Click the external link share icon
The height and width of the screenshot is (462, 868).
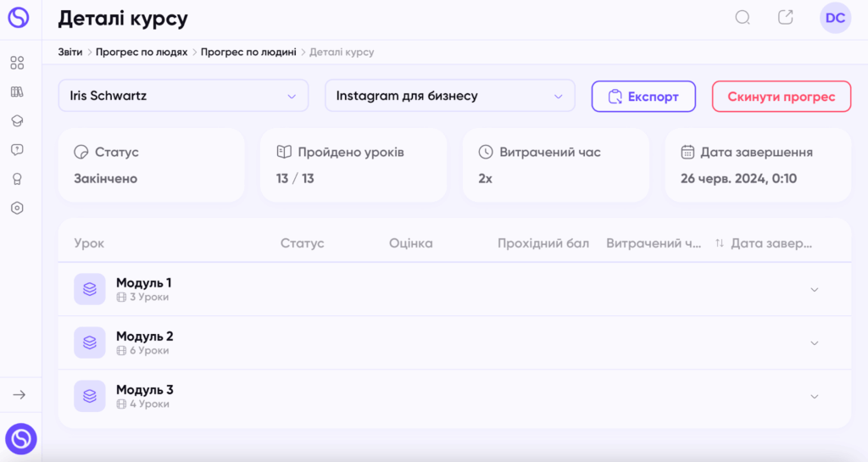[x=786, y=17]
